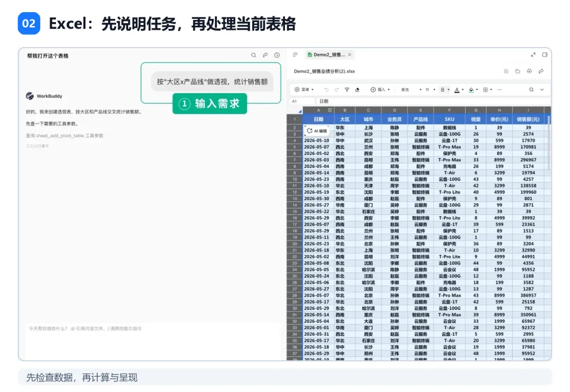
Task: Open the 菜单 menu dropdown
Action: point(304,89)
